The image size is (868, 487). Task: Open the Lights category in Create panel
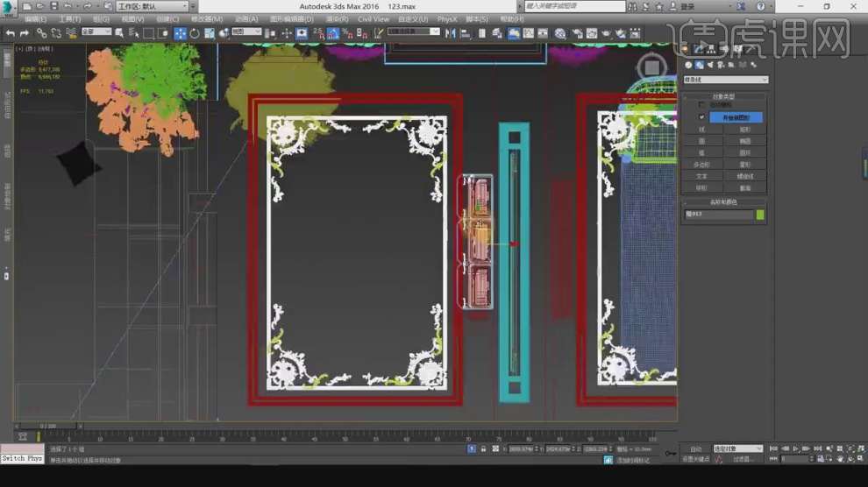[710, 65]
